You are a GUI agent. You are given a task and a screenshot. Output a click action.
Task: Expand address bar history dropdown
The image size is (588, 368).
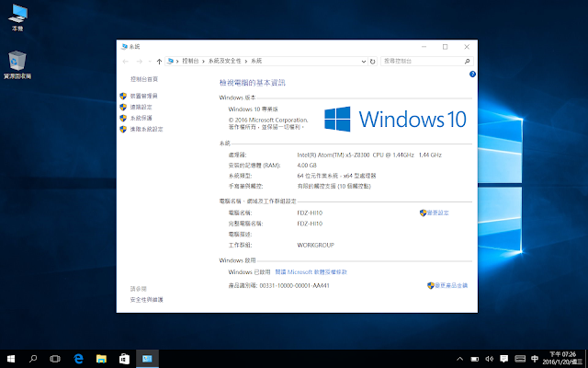click(x=364, y=62)
